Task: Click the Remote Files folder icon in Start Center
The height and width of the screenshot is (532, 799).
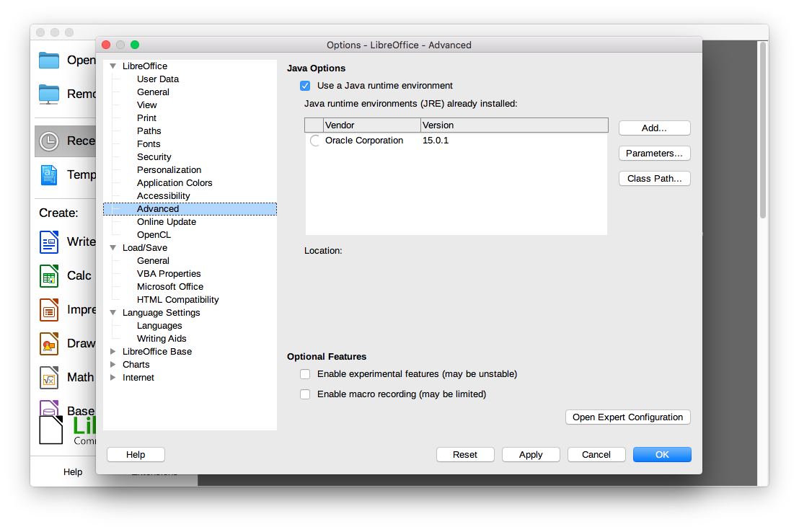Action: coord(49,94)
